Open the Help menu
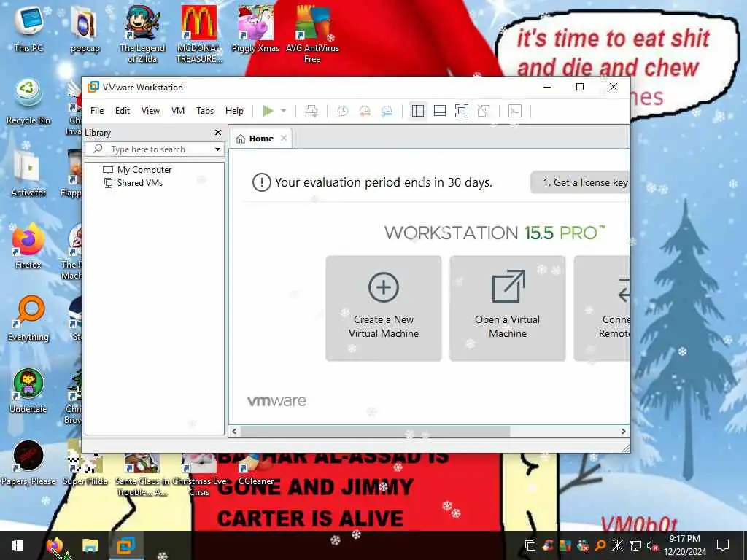Image resolution: width=747 pixels, height=560 pixels. pyautogui.click(x=234, y=111)
